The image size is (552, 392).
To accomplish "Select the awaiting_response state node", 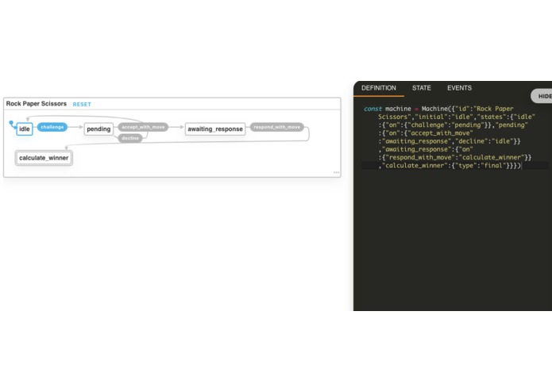I will tap(215, 129).
